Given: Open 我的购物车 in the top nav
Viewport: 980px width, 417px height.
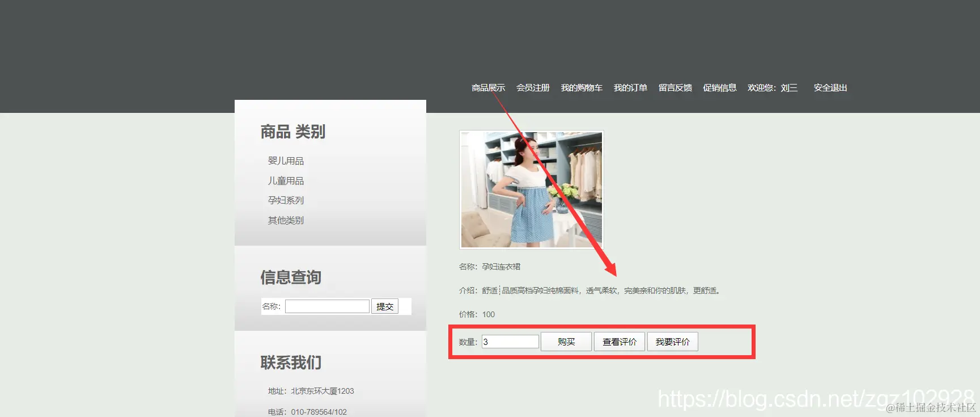Looking at the screenshot, I should click(582, 88).
